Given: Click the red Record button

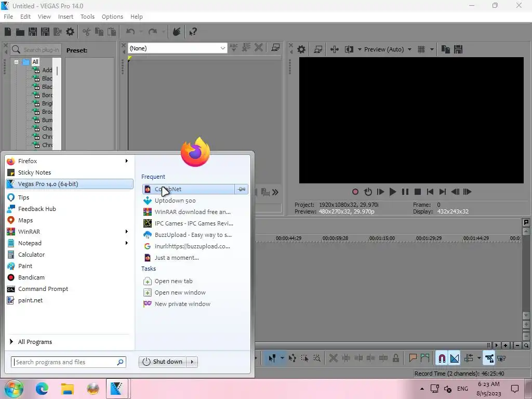Looking at the screenshot, I should click(355, 192).
